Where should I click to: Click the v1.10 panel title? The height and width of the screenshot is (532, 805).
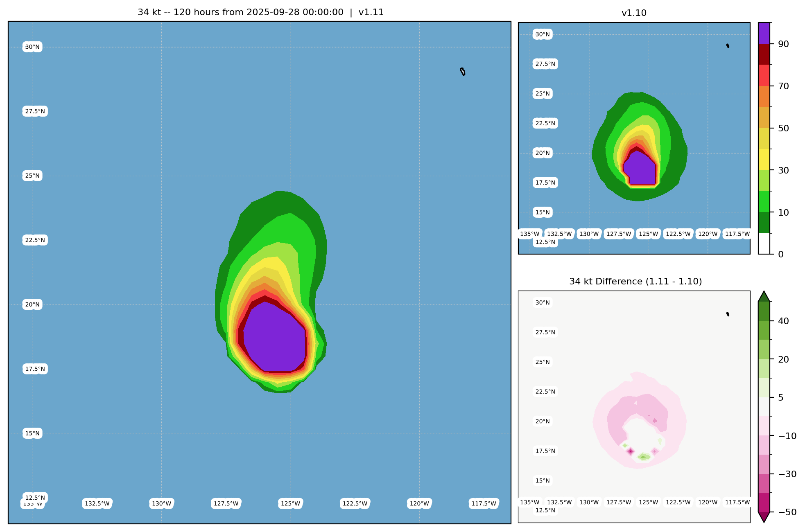click(x=634, y=13)
